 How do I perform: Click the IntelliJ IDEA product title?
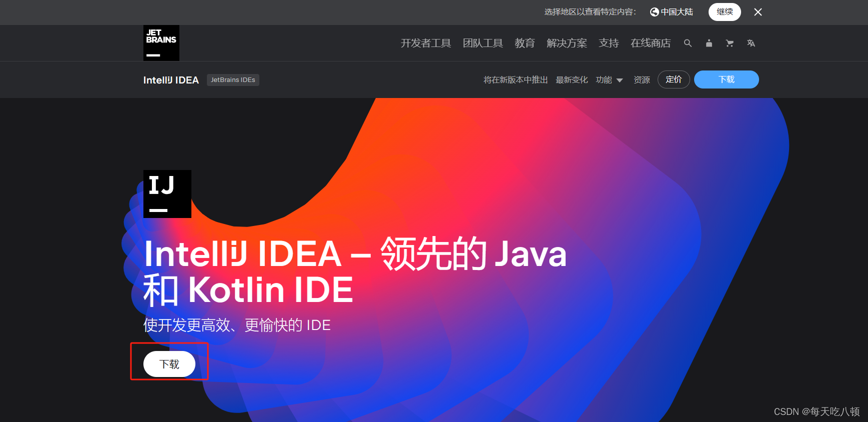[x=171, y=80]
